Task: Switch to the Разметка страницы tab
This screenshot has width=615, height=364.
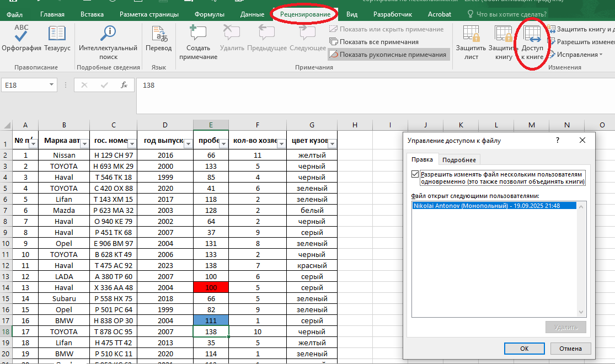Action: (149, 14)
